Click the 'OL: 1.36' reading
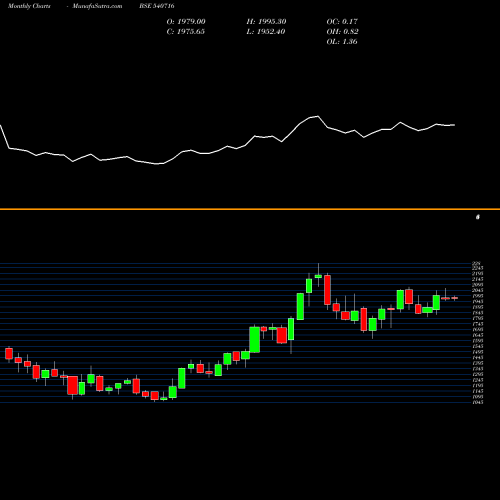 click(x=342, y=42)
